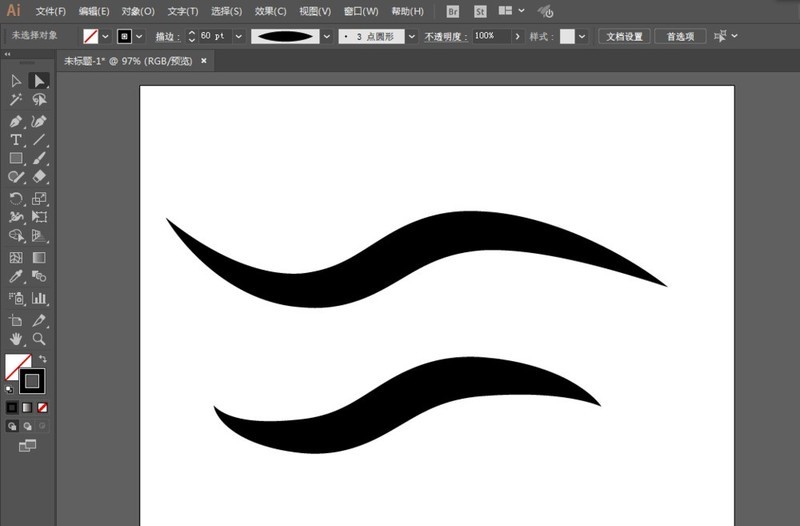Click the 首选项 button
Viewport: 800px width, 526px height.
(x=680, y=36)
